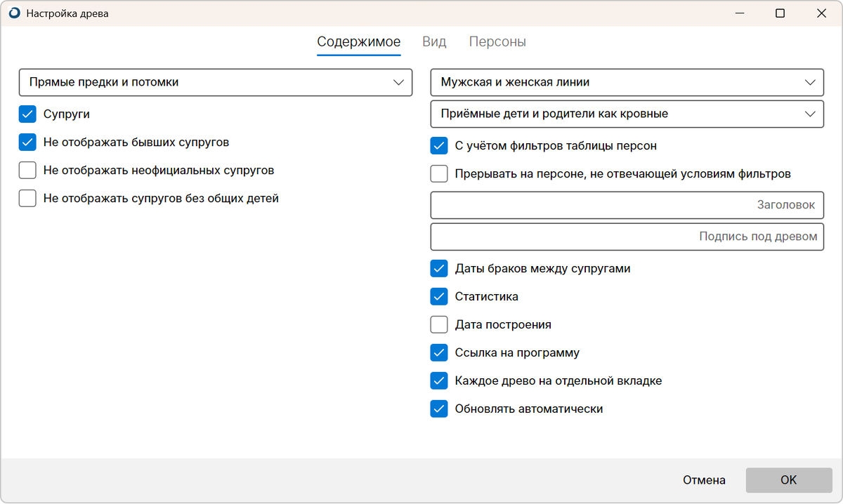Enable Прерывать на персоне checkbox

[x=439, y=173]
